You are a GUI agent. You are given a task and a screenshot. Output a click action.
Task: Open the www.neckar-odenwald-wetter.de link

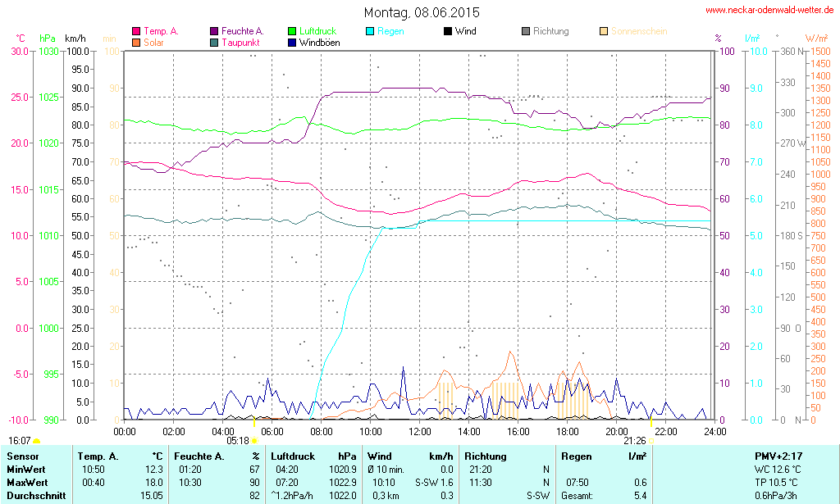[769, 11]
